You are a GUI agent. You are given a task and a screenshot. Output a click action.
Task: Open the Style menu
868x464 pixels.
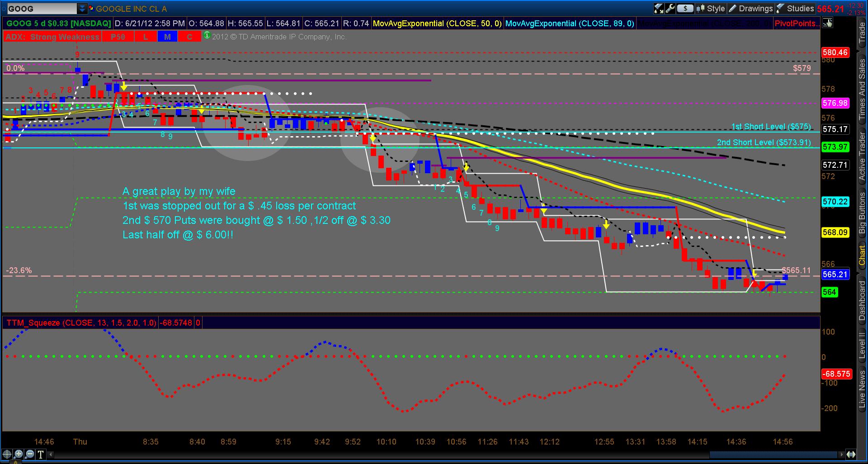[x=711, y=8]
